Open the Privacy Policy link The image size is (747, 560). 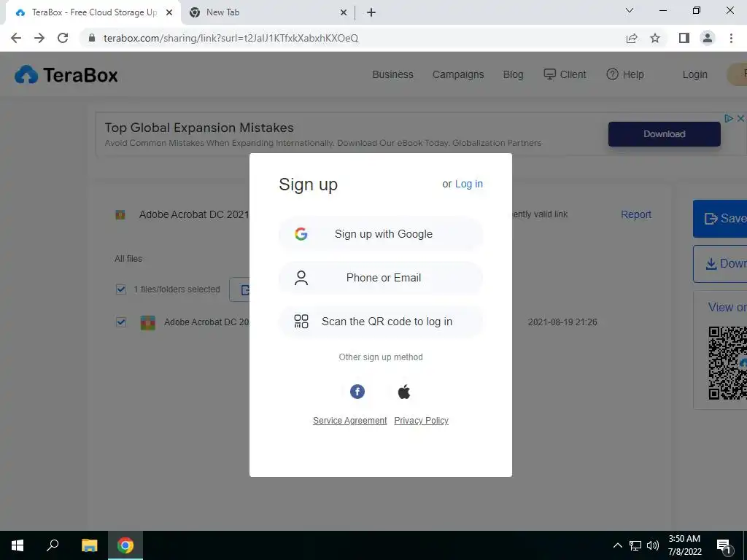pyautogui.click(x=421, y=421)
